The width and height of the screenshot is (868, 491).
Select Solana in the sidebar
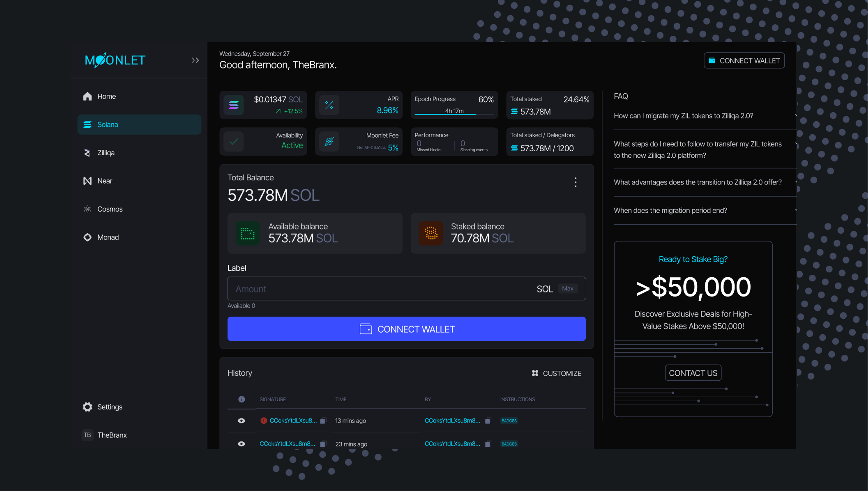(139, 124)
